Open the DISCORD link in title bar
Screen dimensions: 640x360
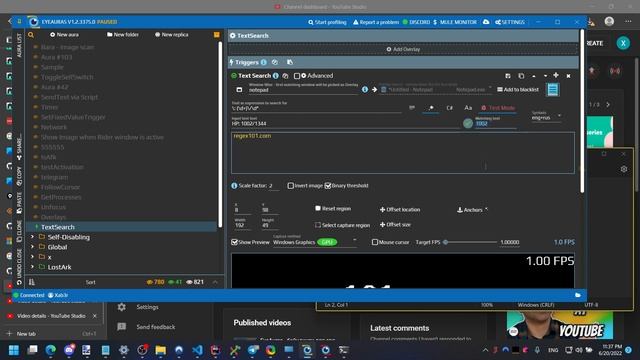point(416,22)
